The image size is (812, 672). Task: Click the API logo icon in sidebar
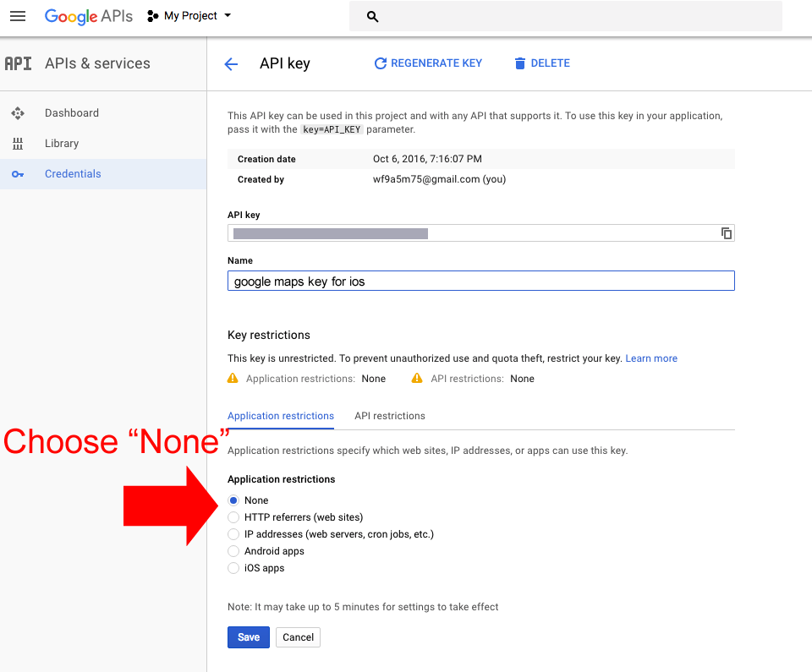coord(18,63)
